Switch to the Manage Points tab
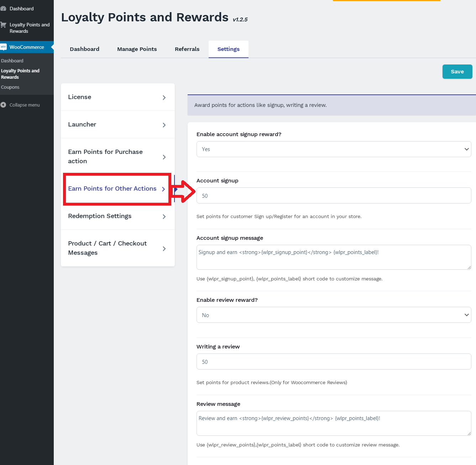The height and width of the screenshot is (465, 476). coord(137,49)
